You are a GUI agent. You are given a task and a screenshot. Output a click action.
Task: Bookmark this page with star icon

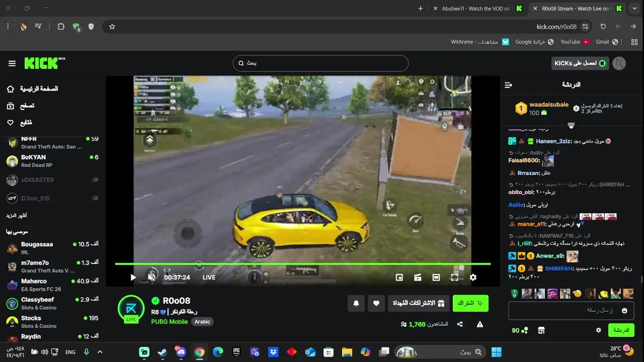point(112,27)
